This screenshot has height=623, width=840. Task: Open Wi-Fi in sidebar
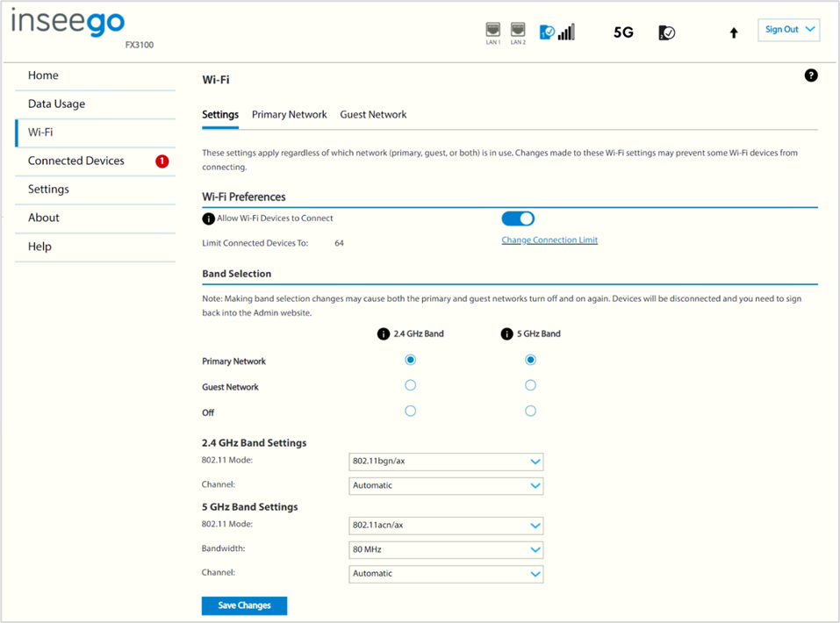coord(96,132)
